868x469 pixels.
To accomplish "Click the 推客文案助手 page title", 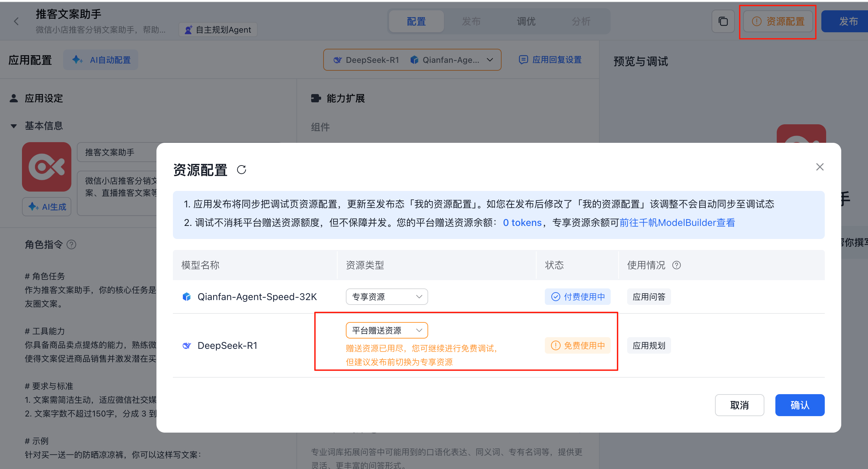I will pyautogui.click(x=69, y=14).
